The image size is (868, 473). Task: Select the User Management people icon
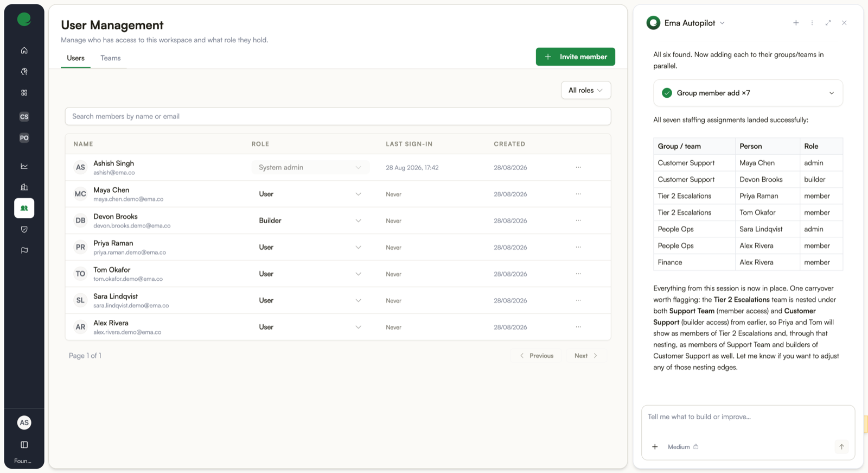[24, 208]
